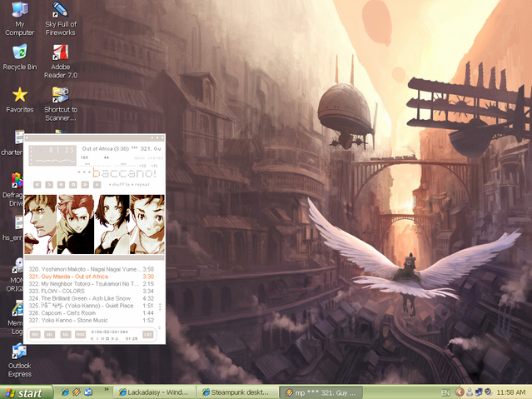Click the LIST button in playlist
This screenshot has width=532, height=399.
148,335
